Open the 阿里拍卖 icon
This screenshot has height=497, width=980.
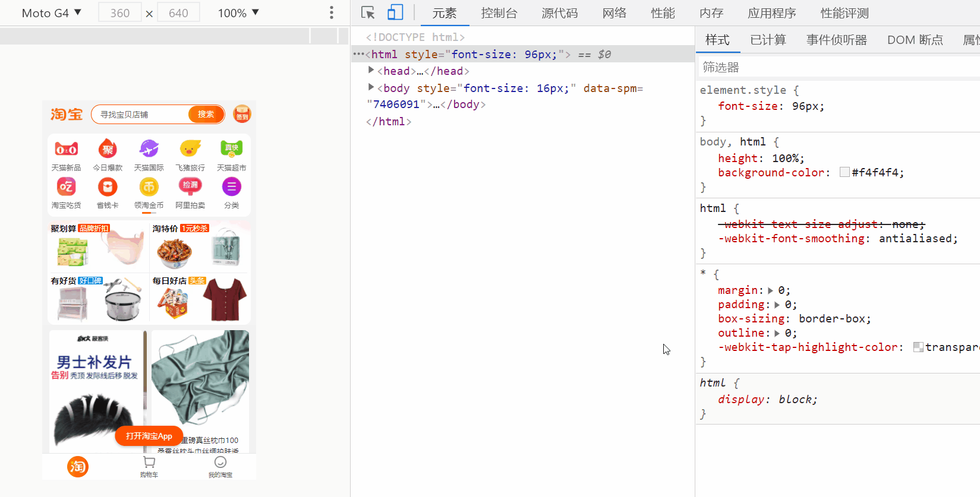190,193
